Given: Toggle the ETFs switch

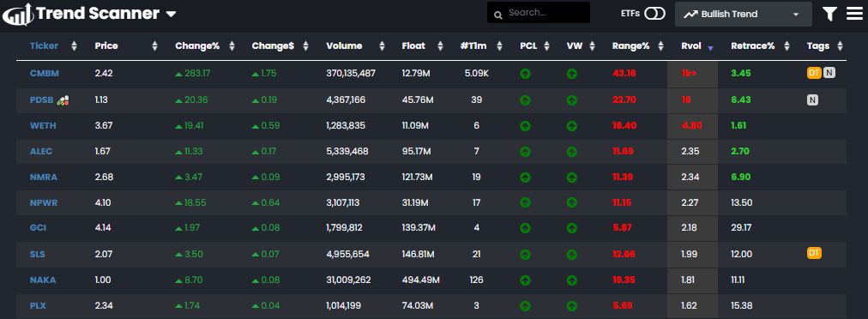Looking at the screenshot, I should tap(654, 14).
